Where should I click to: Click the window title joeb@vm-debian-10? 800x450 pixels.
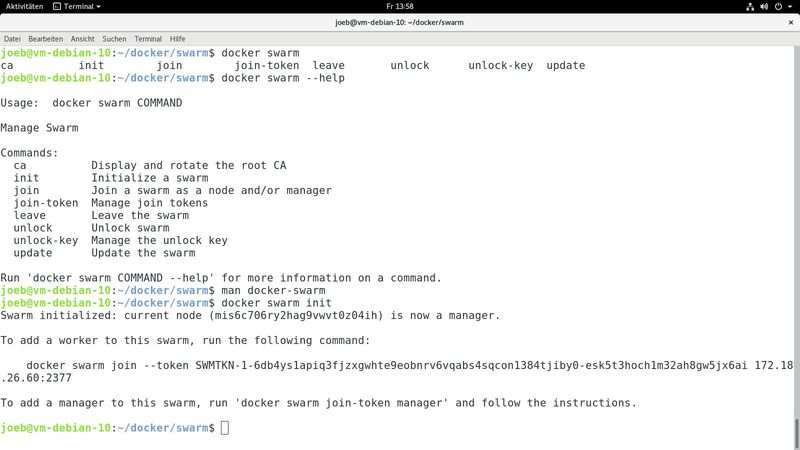[x=400, y=22]
